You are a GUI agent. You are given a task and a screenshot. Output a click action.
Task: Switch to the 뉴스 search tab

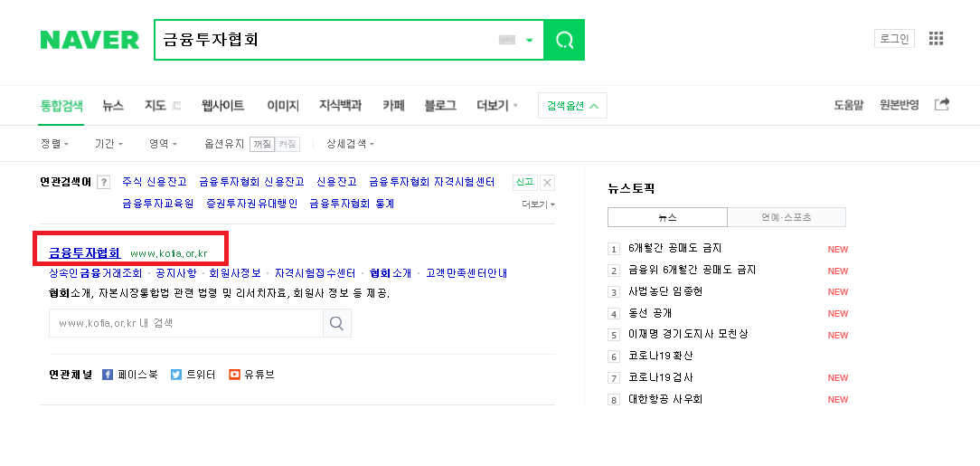[113, 106]
